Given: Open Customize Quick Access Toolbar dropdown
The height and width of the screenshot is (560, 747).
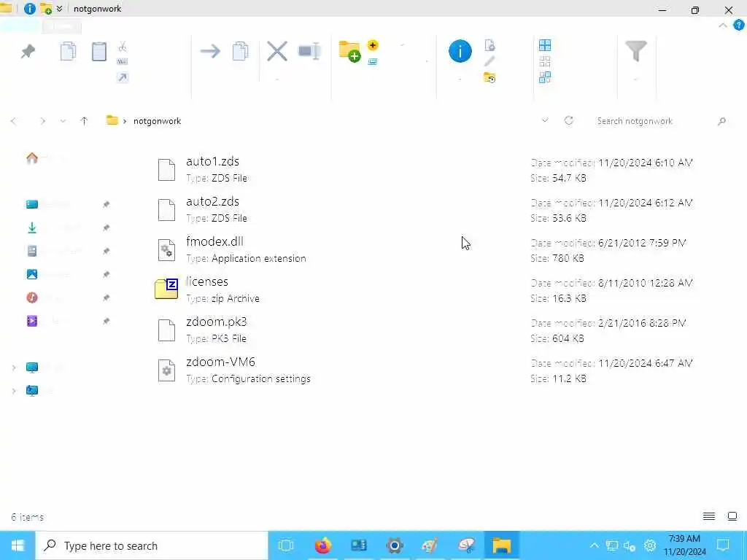Looking at the screenshot, I should [60, 9].
